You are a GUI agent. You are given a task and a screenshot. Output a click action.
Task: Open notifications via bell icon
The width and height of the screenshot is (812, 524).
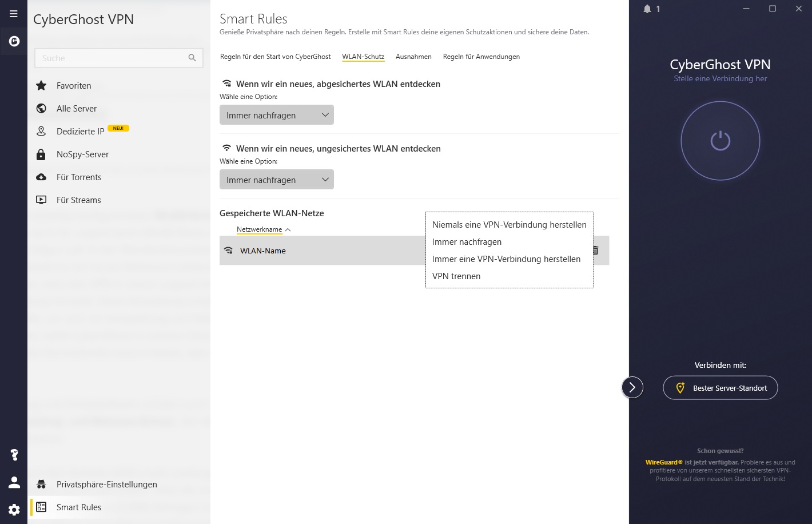point(647,9)
